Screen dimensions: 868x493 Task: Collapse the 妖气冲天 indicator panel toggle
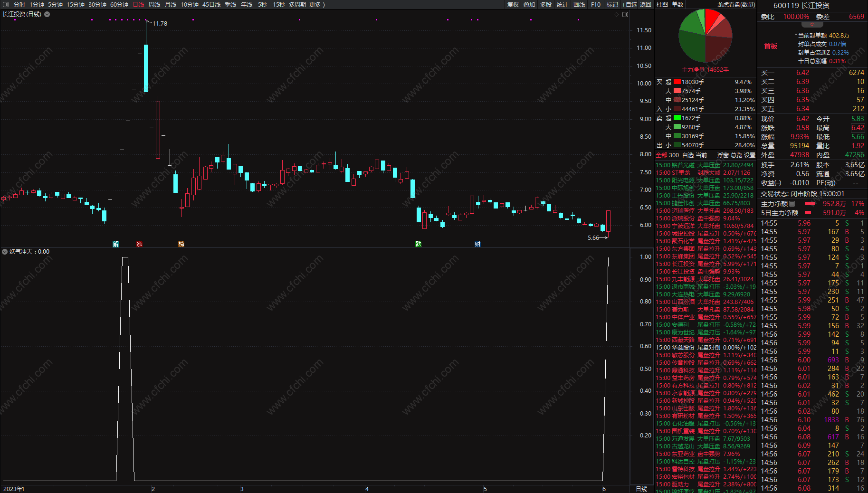coord(5,252)
